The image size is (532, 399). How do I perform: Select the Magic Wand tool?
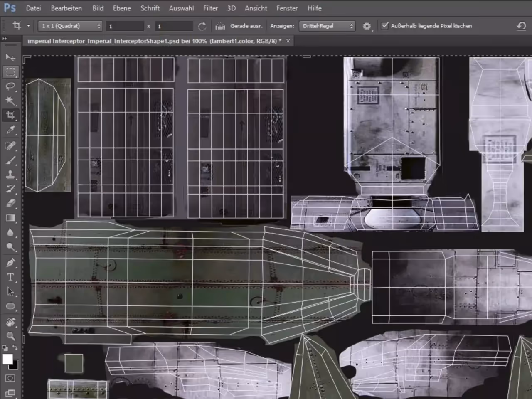(x=10, y=101)
